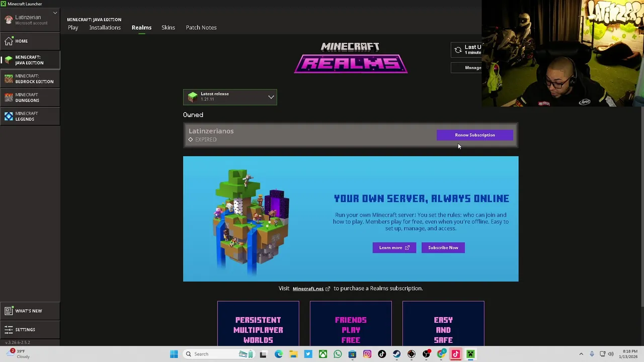
Task: Open the Realms tab
Action: pyautogui.click(x=141, y=27)
